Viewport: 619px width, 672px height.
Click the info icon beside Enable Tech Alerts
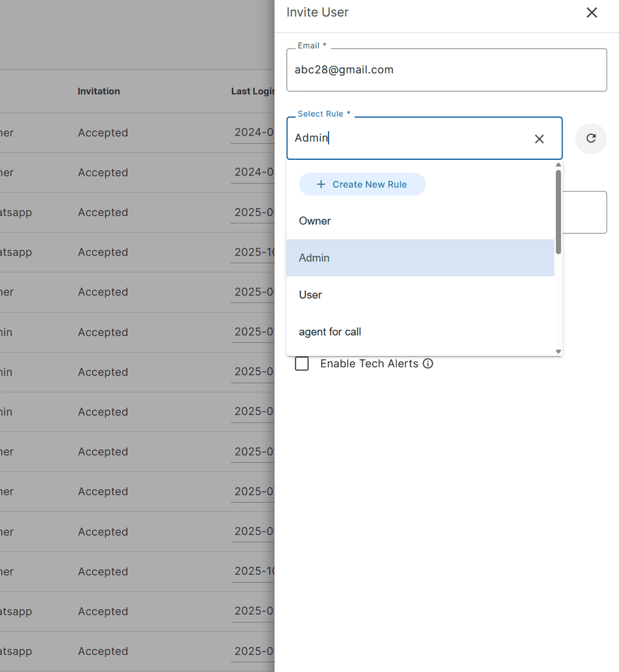coord(428,363)
